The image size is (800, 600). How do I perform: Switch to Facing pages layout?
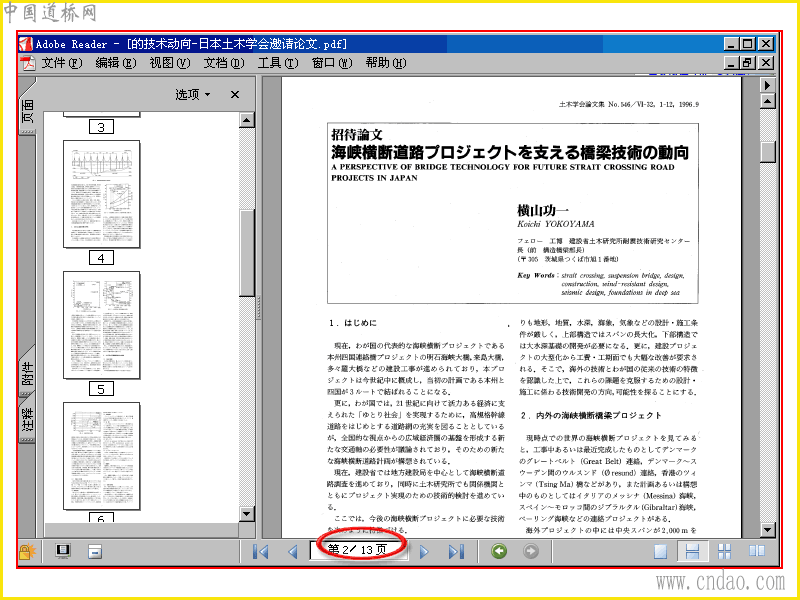click(x=757, y=552)
